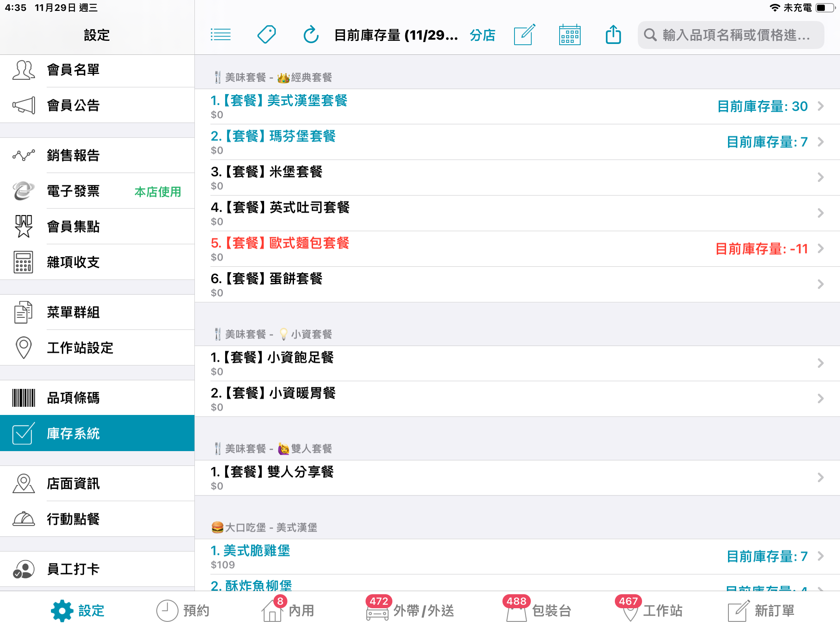Switch to the 外帶/外送 tab
Screen dimensions: 840x630
pos(410,611)
